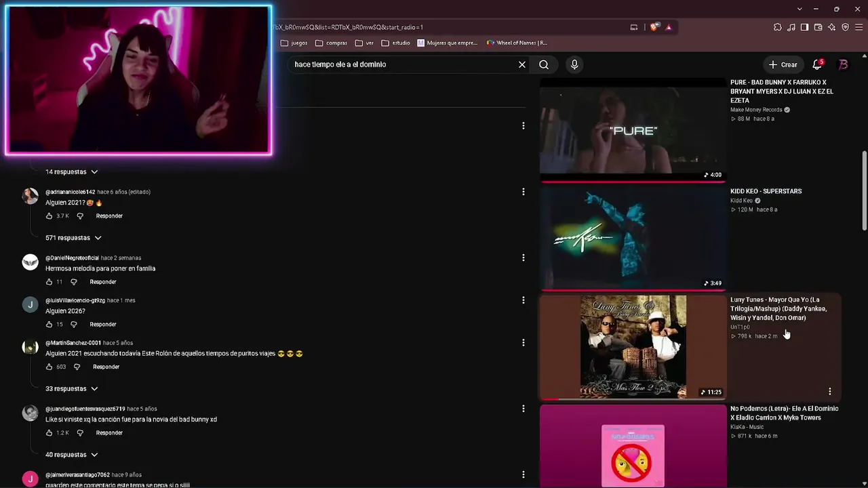Open the Brave Shields lion icon
868x488 pixels.
pyautogui.click(x=654, y=27)
